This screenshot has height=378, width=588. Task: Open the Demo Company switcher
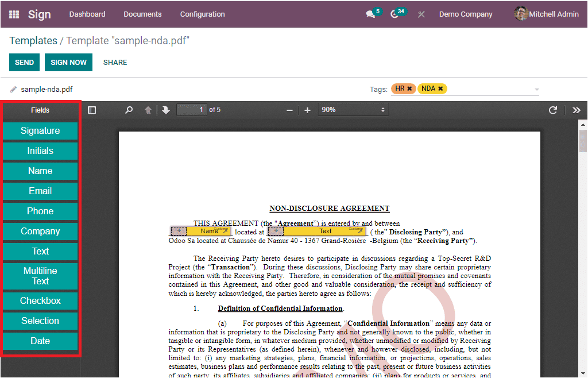[466, 14]
